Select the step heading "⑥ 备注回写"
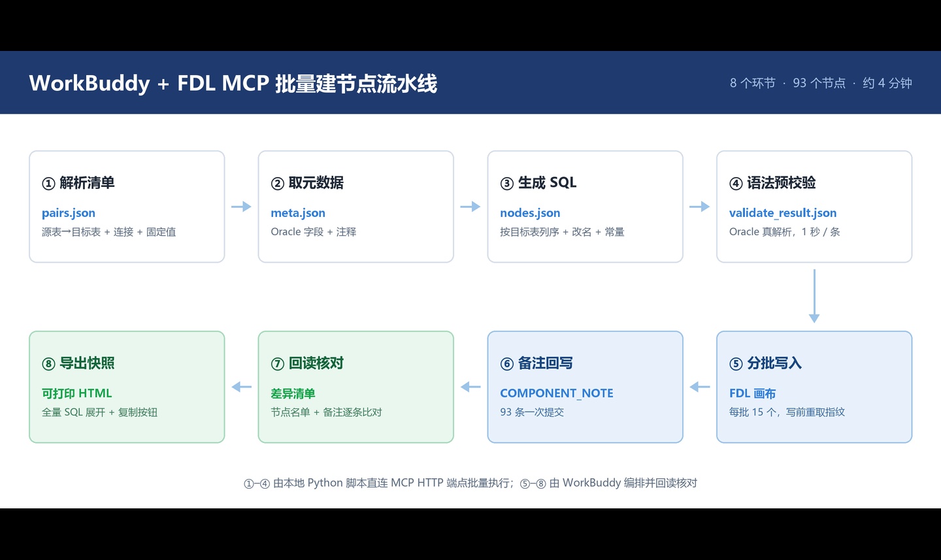Screen dimensions: 941x560 537,363
